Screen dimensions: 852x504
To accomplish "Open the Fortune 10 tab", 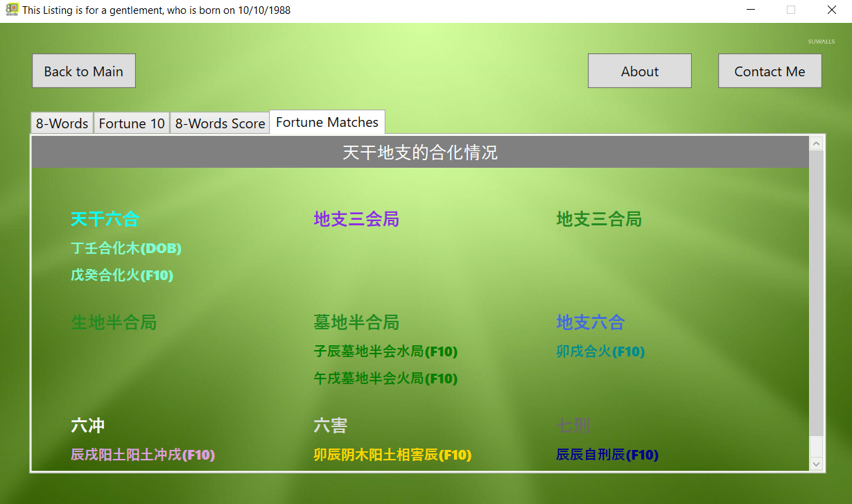I will pyautogui.click(x=132, y=123).
